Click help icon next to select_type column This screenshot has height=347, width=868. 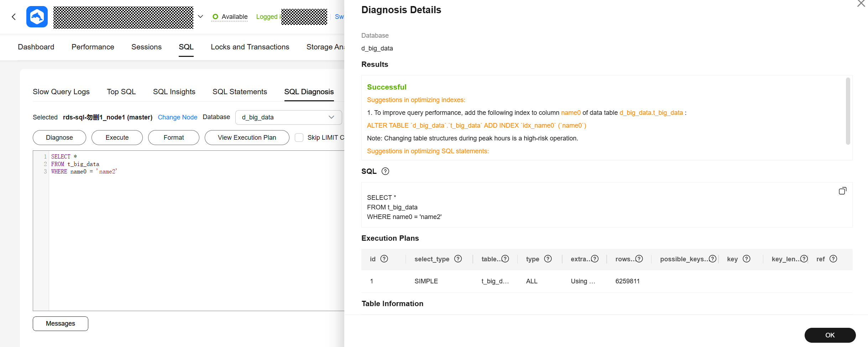point(458,259)
